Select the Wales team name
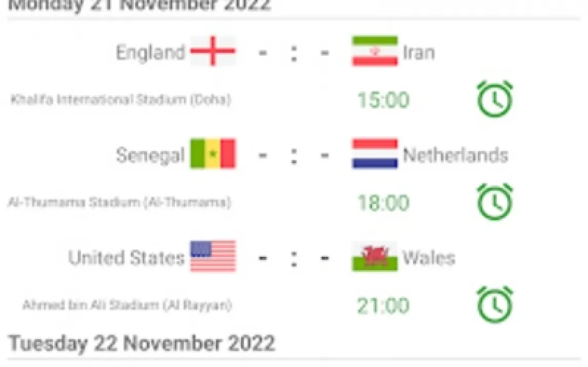The width and height of the screenshot is (588, 367). click(x=429, y=257)
